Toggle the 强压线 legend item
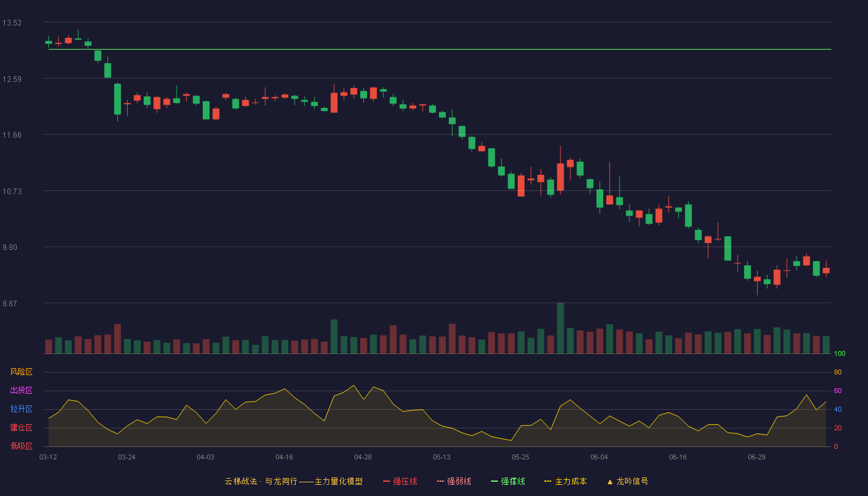 point(400,481)
